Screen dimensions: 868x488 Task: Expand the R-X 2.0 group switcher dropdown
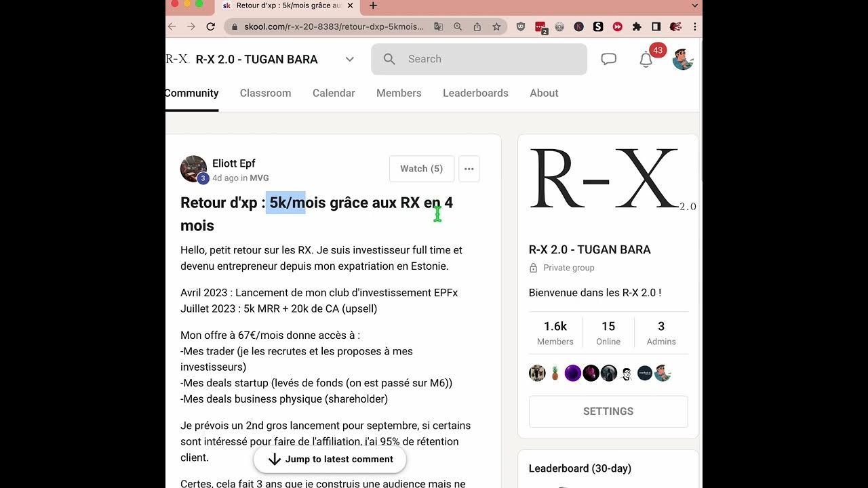pos(349,59)
